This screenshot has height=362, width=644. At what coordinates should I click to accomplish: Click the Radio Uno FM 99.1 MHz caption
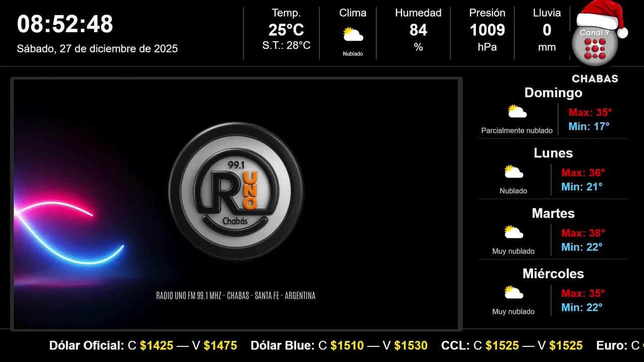(236, 296)
